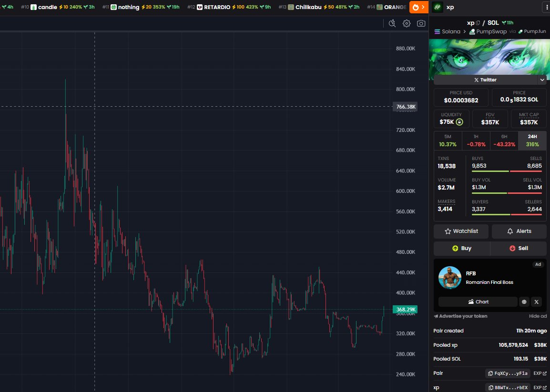Click the green Buy button
The height and width of the screenshot is (392, 550).
(462, 248)
